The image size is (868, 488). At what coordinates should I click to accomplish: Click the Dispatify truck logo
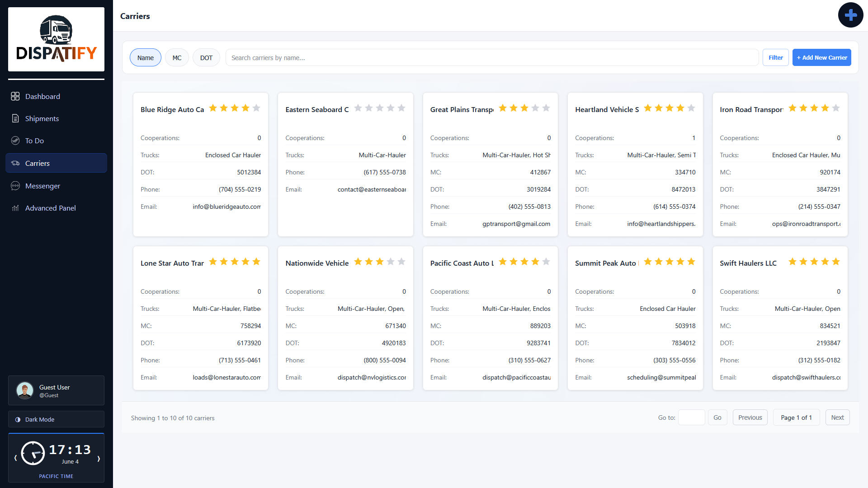click(56, 39)
